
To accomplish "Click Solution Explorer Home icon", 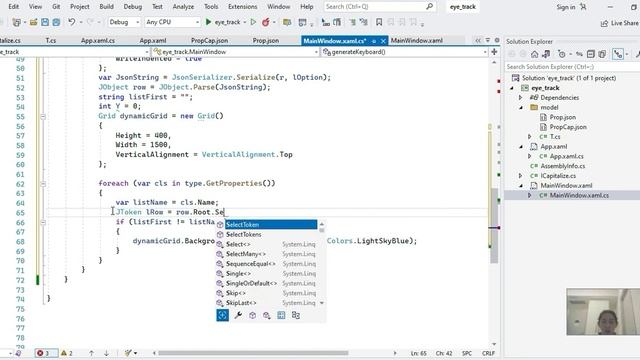I will coord(534,54).
